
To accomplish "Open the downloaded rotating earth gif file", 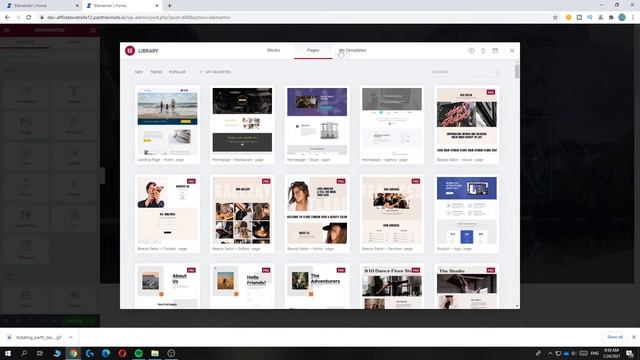I will point(34,338).
